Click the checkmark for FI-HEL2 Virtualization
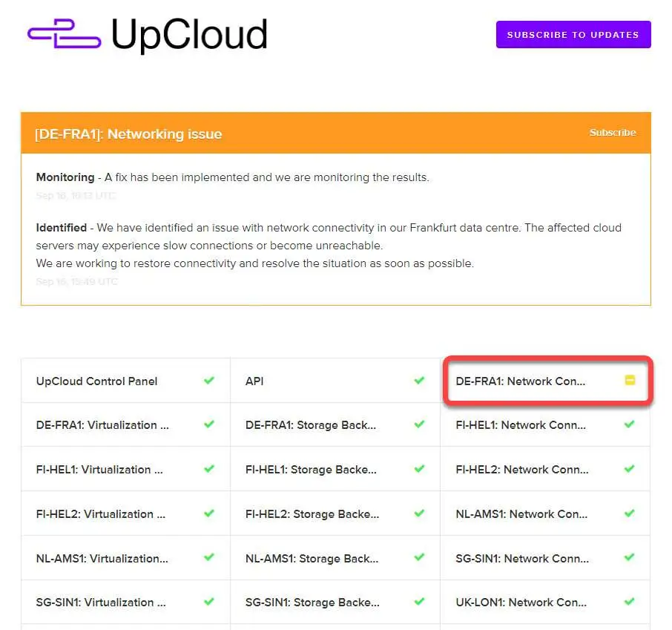The image size is (672, 630). (209, 513)
